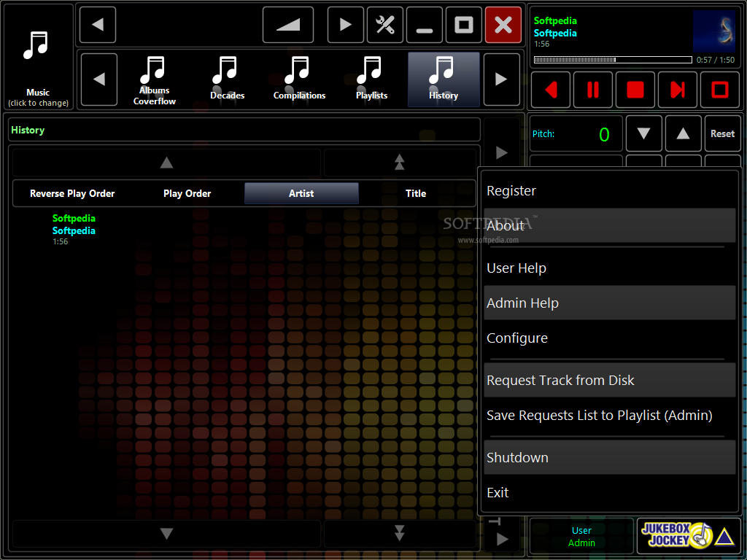Open User Help from the menu

609,268
